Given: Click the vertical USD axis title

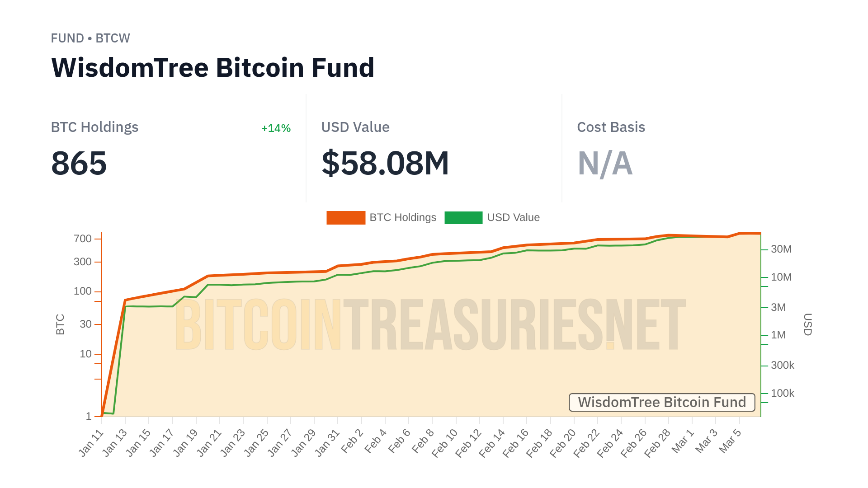Looking at the screenshot, I should pos(807,324).
